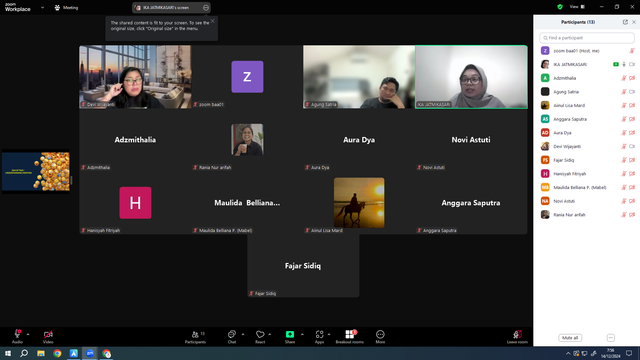This screenshot has width=640, height=360.
Task: Toggle the Video camera button
Action: tap(48, 336)
